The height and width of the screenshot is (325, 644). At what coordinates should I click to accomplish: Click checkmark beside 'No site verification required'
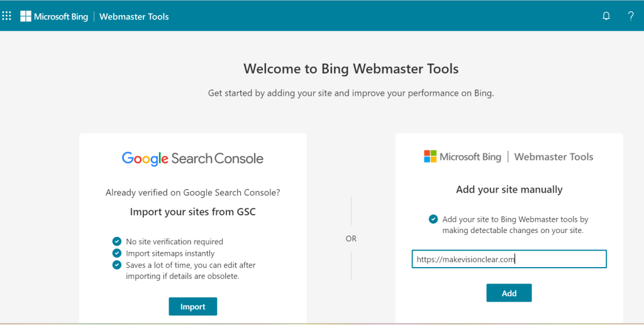(116, 241)
